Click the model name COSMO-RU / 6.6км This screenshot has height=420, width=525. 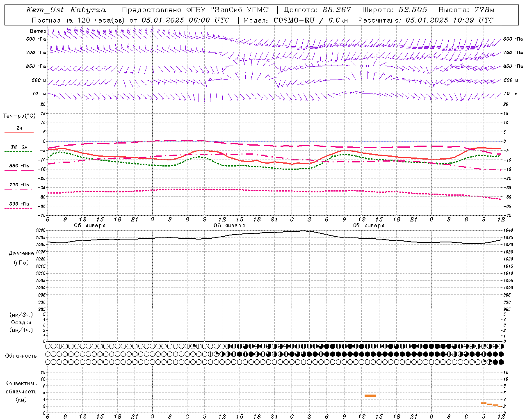[x=310, y=20]
